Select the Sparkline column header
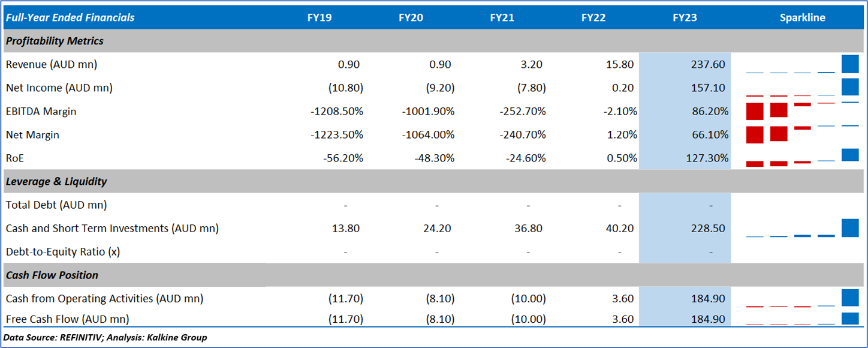This screenshot has height=348, width=868. (x=802, y=17)
